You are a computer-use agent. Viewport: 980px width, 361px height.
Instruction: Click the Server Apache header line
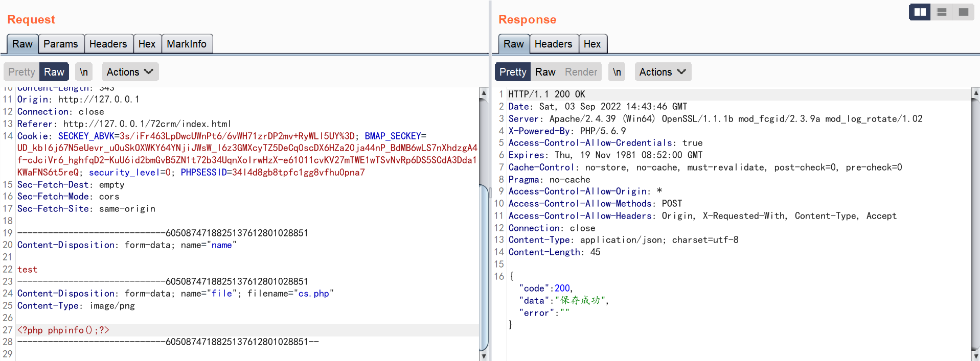pos(716,118)
